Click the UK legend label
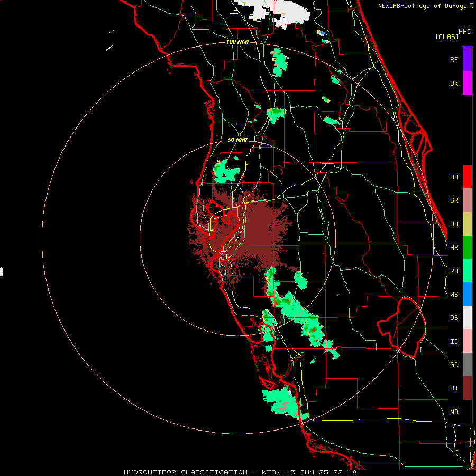The image size is (476, 476). tap(454, 83)
